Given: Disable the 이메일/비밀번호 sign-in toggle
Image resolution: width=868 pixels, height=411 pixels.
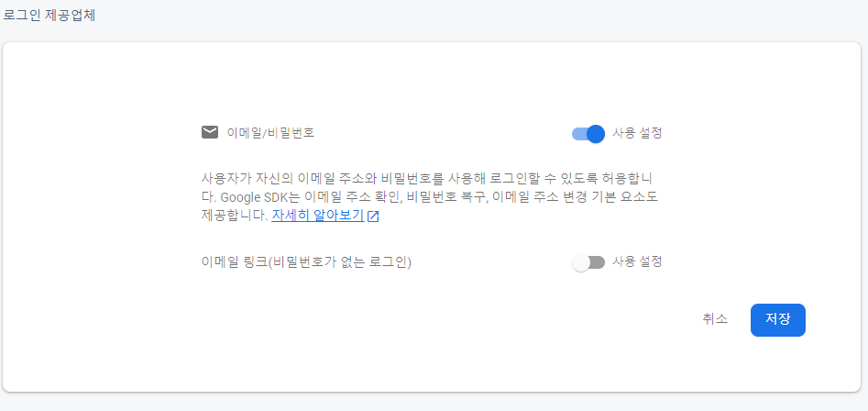Looking at the screenshot, I should coord(588,134).
